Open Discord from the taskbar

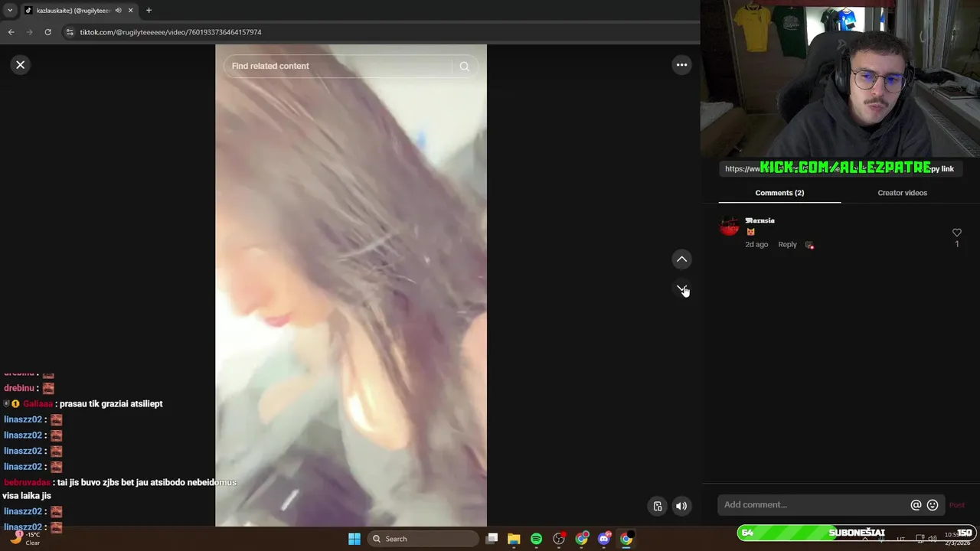[x=604, y=539]
